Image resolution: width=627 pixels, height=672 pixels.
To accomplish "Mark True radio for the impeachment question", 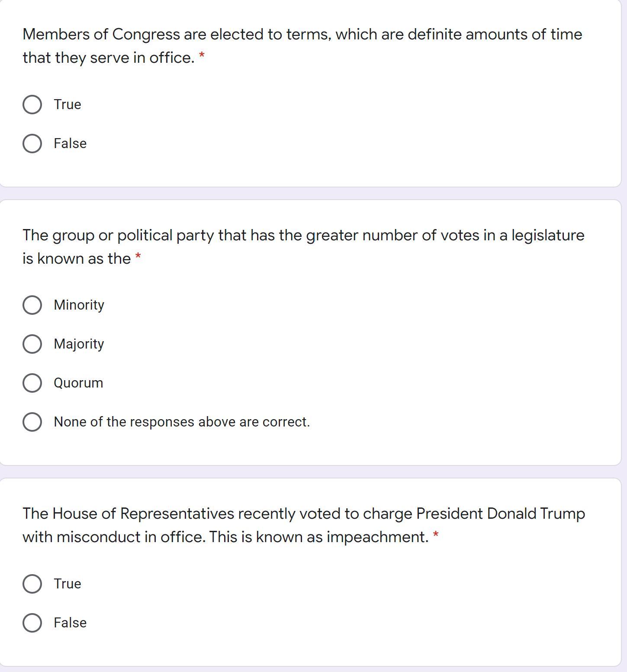I will point(32,584).
